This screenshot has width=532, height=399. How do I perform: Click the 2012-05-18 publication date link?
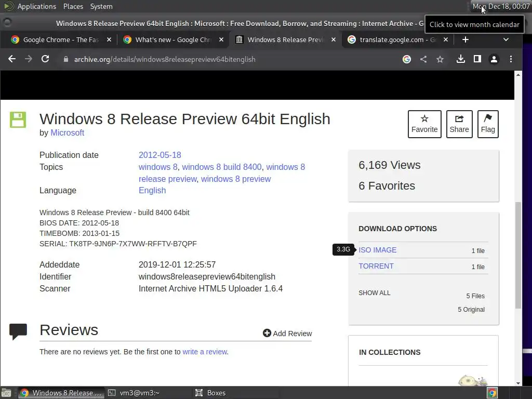[160, 155]
